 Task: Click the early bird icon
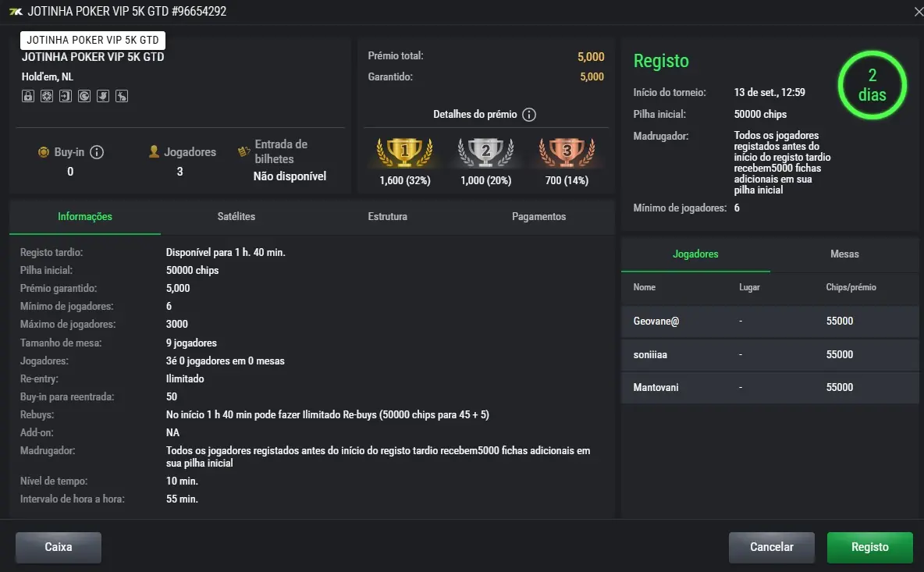(103, 96)
